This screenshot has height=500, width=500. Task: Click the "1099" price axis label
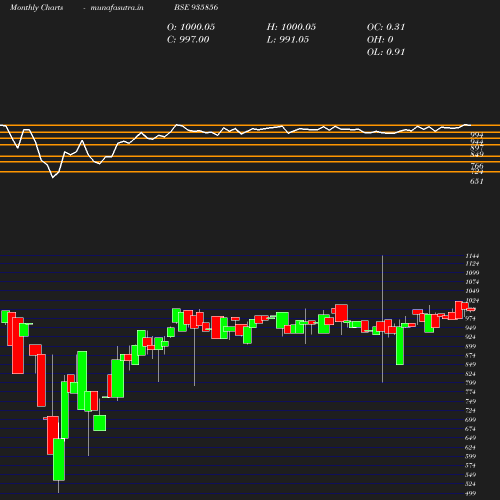(x=472, y=273)
